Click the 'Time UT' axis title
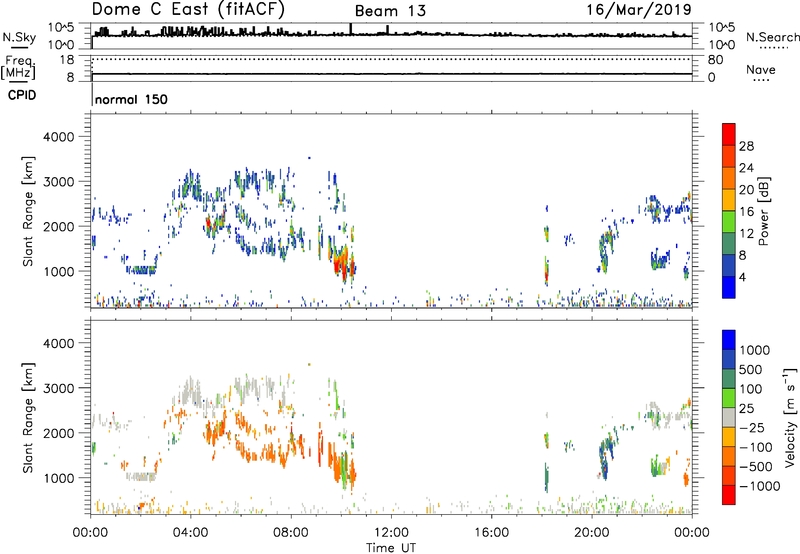 [391, 548]
